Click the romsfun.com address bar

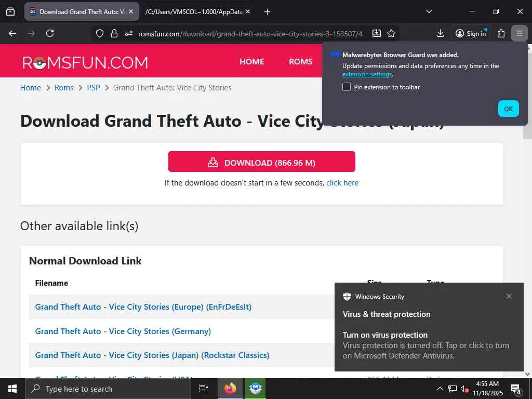[250, 34]
